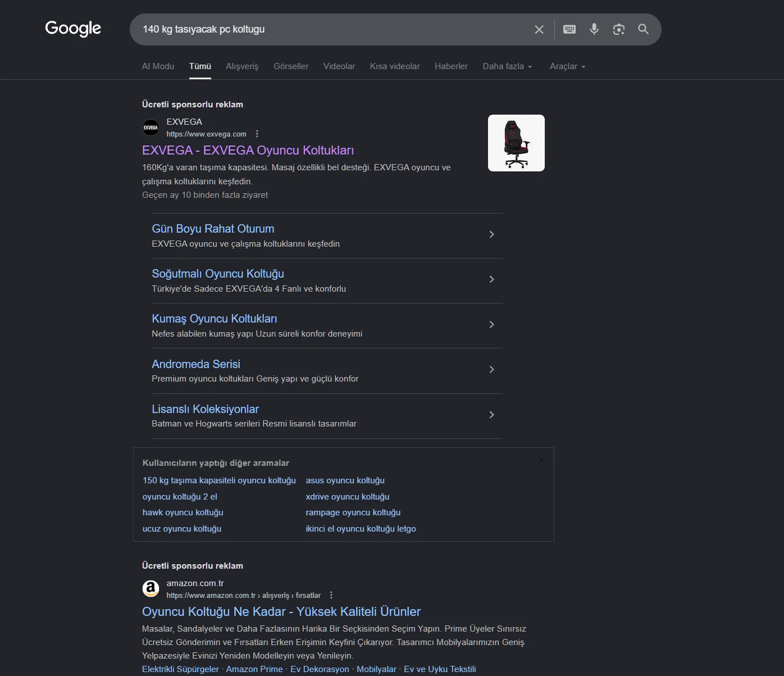This screenshot has height=676, width=784.
Task: Click the Google logo
Action: tap(73, 29)
